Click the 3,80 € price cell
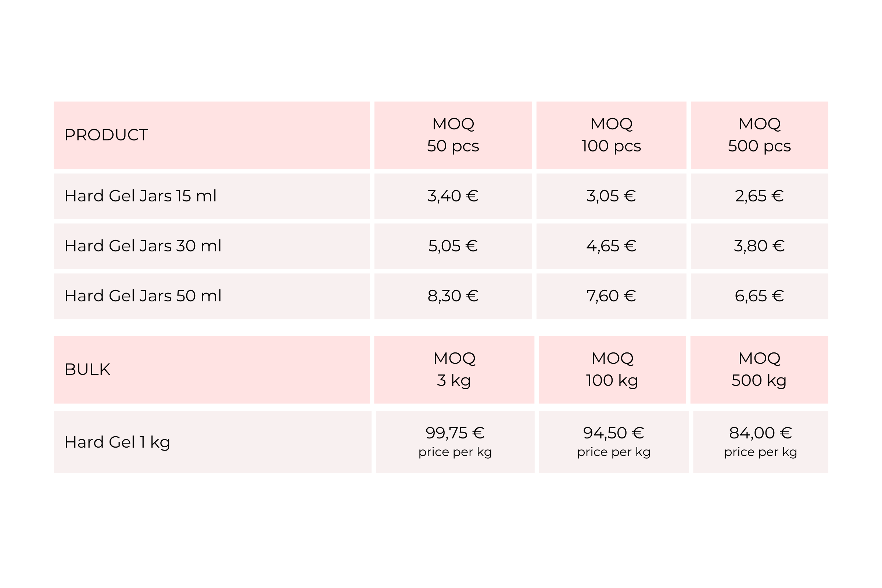Screen dimensions: 882x588 (759, 246)
